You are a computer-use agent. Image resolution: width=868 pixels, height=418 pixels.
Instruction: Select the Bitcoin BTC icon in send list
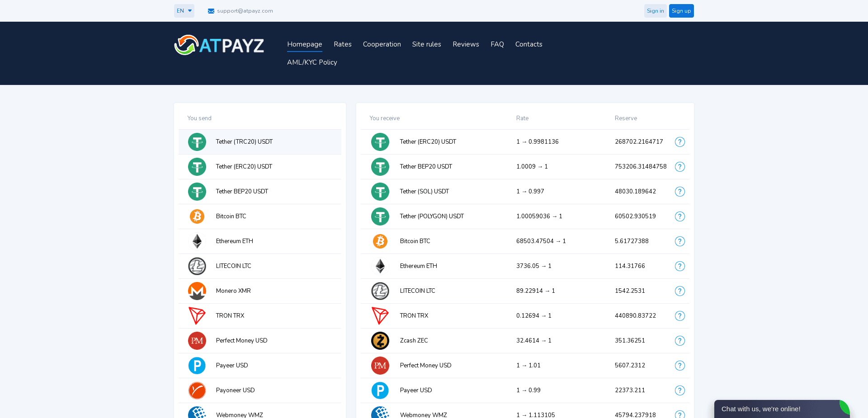point(197,216)
